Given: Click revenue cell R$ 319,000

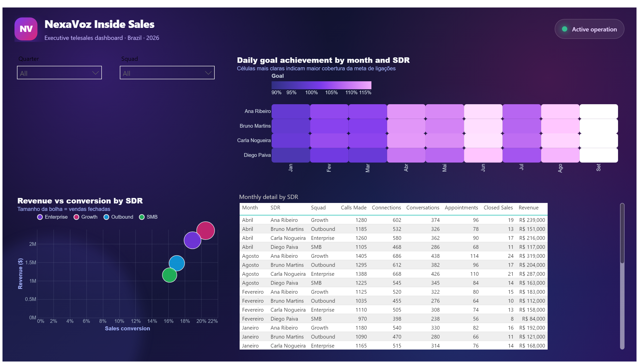Looking at the screenshot, I should click(x=532, y=256).
